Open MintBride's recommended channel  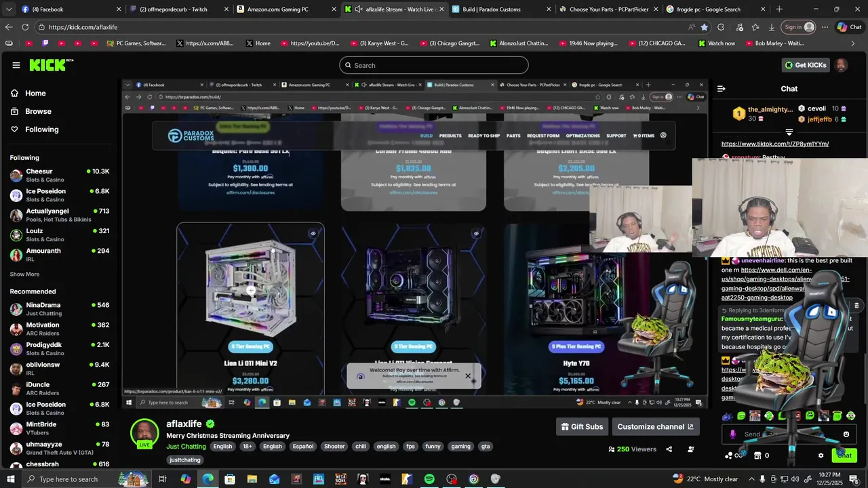point(60,428)
